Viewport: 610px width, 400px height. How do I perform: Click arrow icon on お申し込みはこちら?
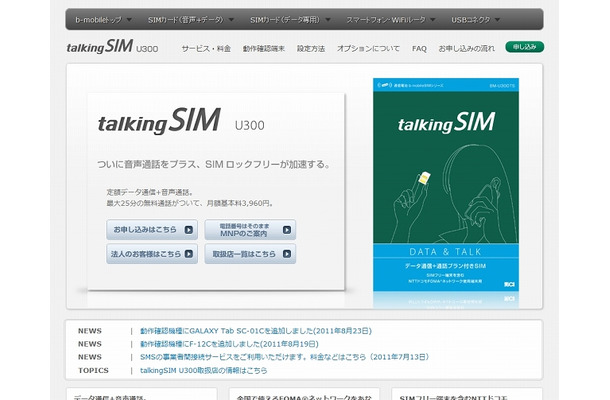click(189, 230)
